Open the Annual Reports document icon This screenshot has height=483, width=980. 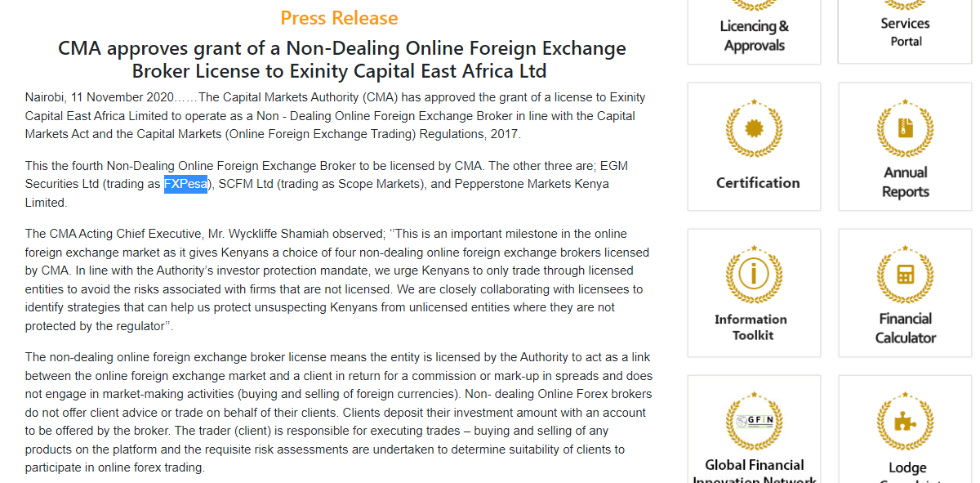(x=905, y=127)
